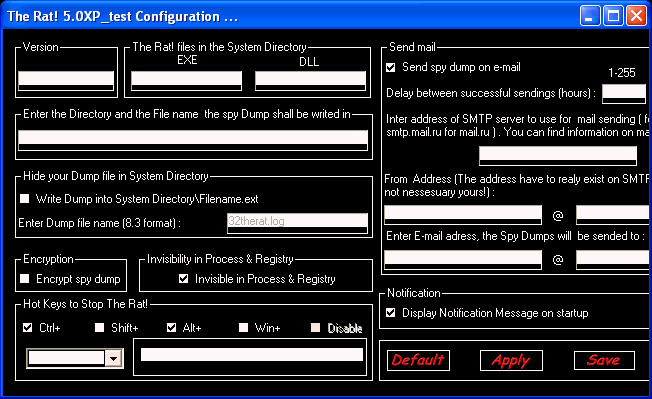Maximize the configuration window
The height and width of the screenshot is (399, 652).
pyautogui.click(x=613, y=16)
